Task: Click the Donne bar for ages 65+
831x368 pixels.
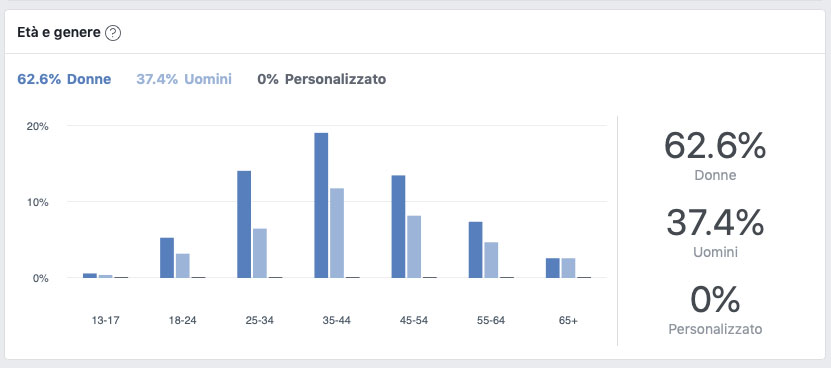Action: (x=553, y=268)
